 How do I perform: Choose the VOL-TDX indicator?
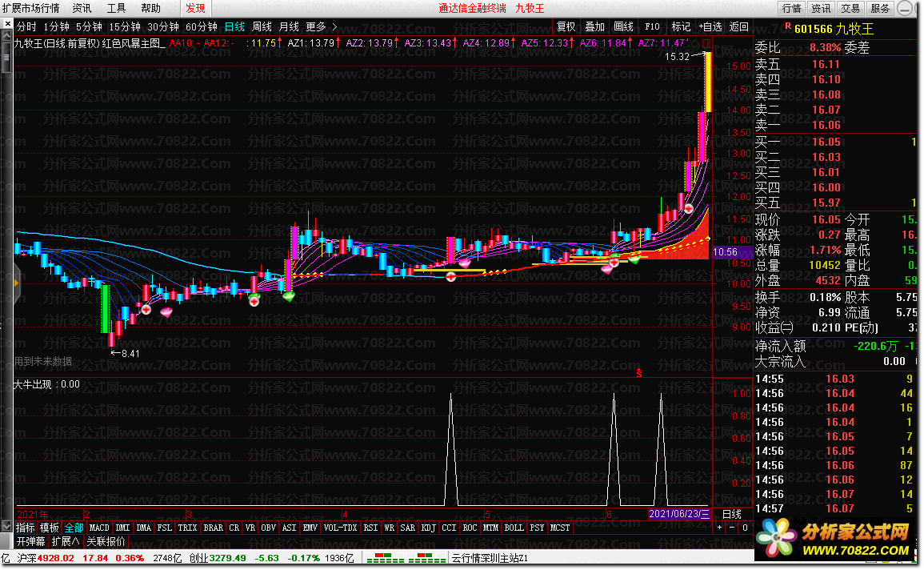coord(341,528)
